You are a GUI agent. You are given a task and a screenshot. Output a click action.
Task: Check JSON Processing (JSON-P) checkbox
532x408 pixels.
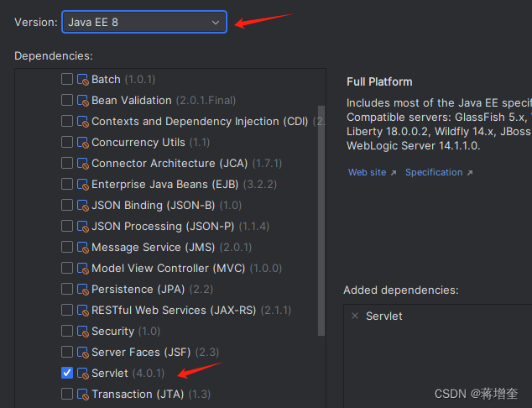pyautogui.click(x=67, y=226)
